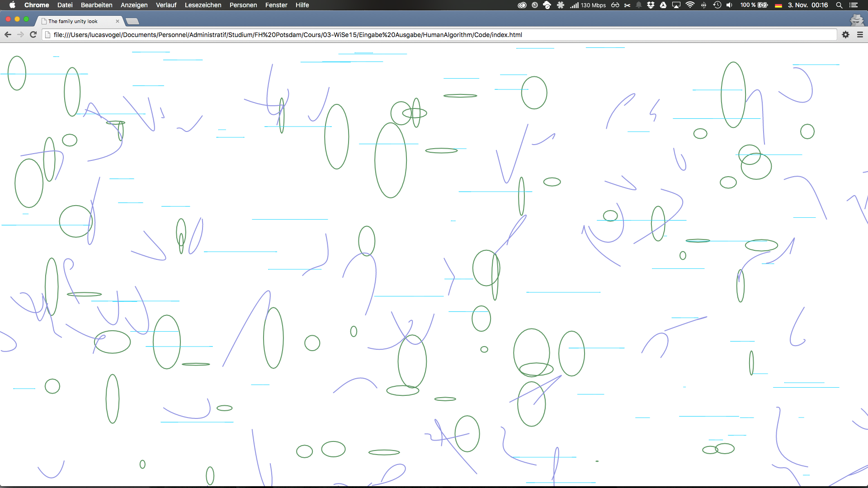The height and width of the screenshot is (488, 868).
Task: Open the Wi-Fi status menu
Action: coord(690,5)
